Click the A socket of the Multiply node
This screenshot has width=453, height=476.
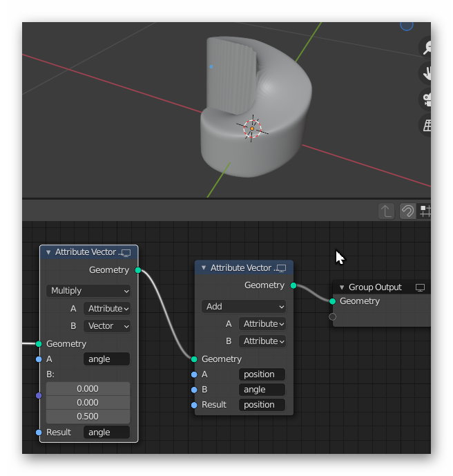[x=39, y=359]
